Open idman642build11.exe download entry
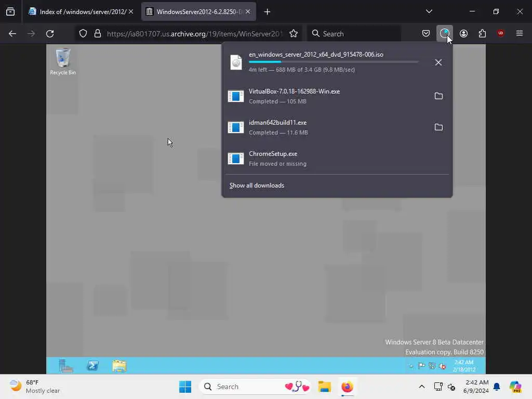The height and width of the screenshot is (399, 532). pyautogui.click(x=326, y=127)
